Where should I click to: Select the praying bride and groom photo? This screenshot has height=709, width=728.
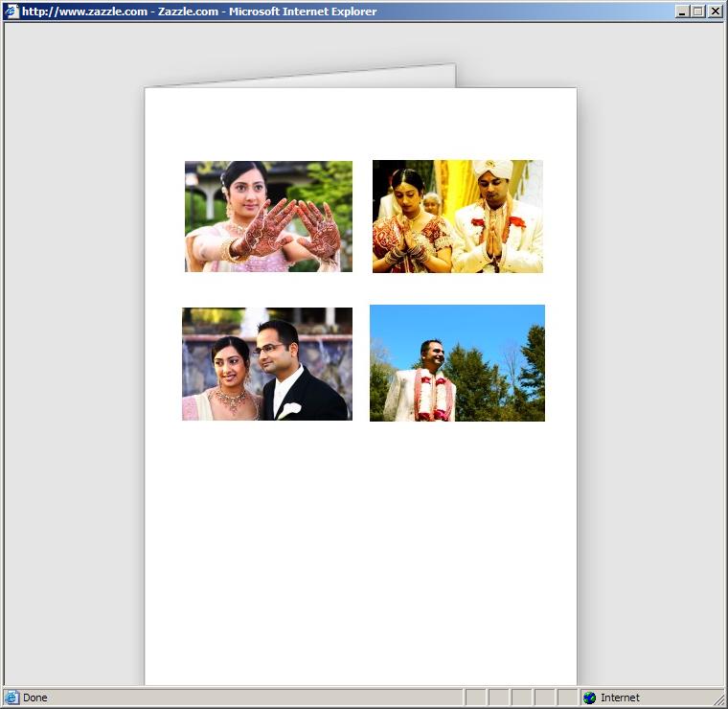(x=458, y=217)
